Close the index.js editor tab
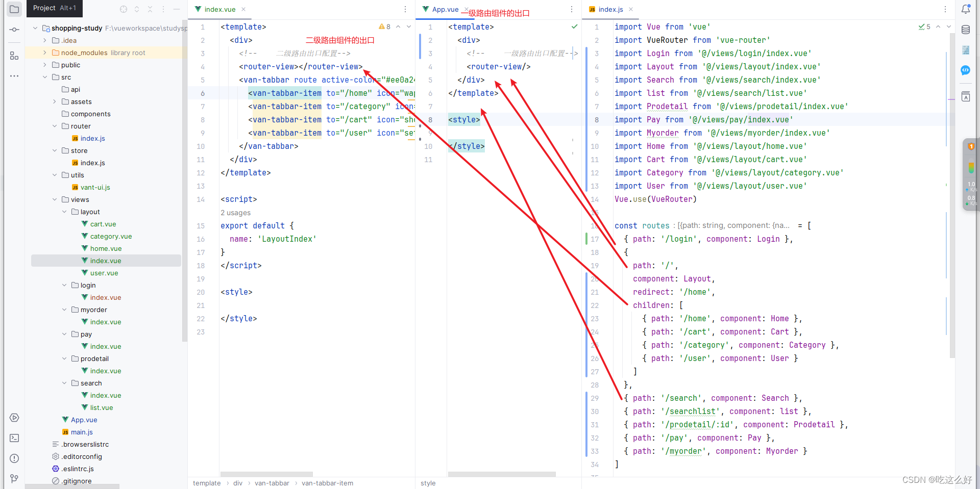Screen dimensions: 980x489 [631, 9]
